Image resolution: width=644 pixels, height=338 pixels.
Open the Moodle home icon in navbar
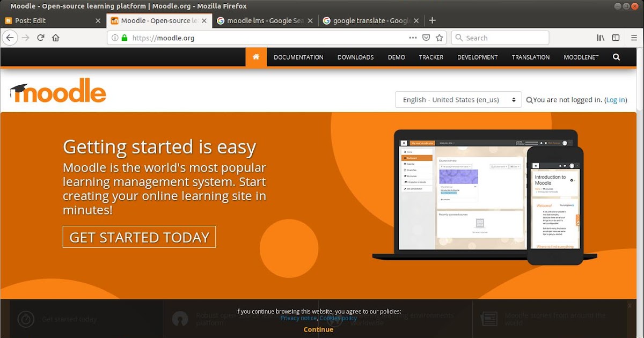coord(256,57)
